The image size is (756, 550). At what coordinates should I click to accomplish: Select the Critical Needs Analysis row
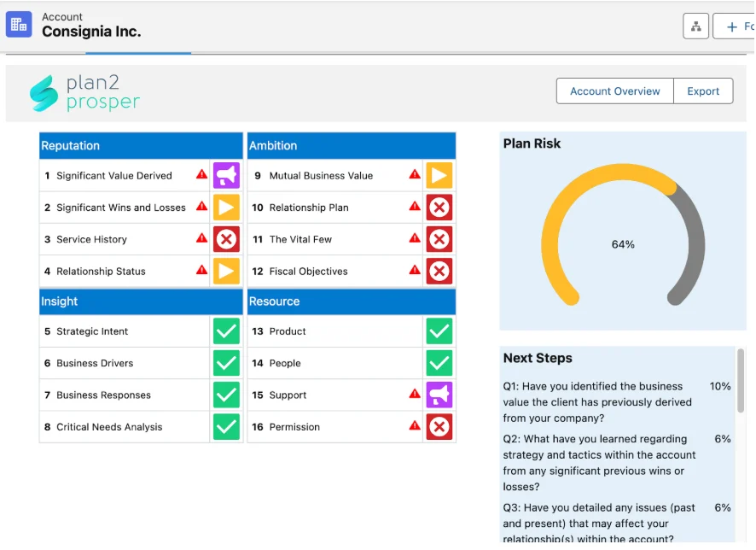pyautogui.click(x=125, y=427)
